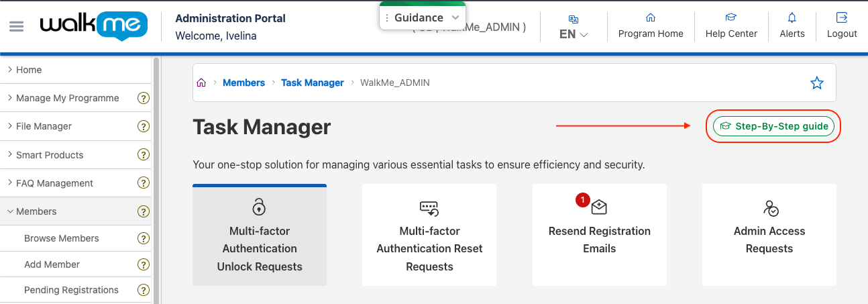
Task: Show help for Manage My Programme
Action: tap(143, 98)
